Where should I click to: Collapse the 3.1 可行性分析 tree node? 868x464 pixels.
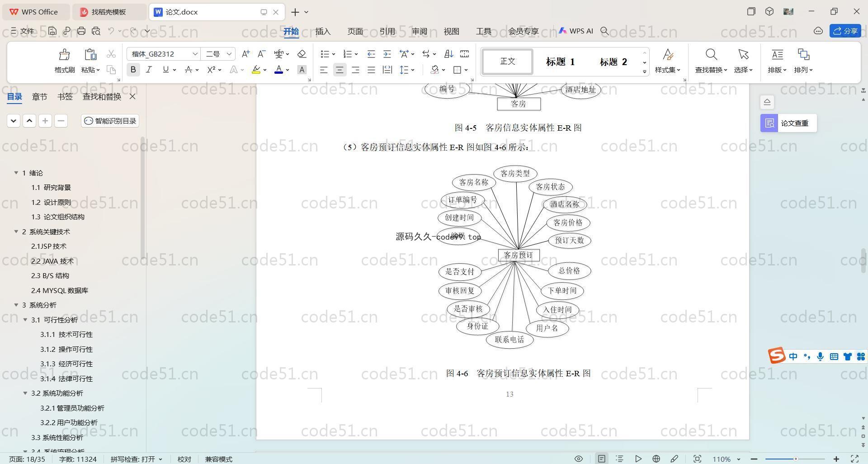25,320
